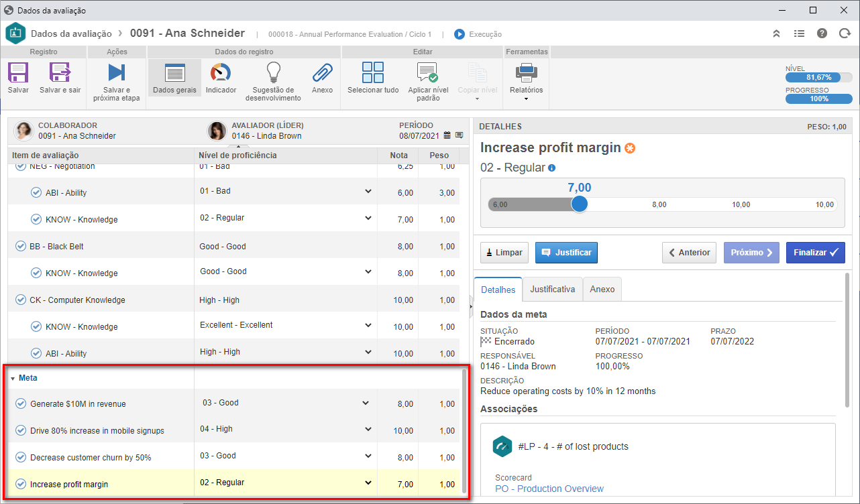This screenshot has height=504, width=860.
Task: Click the details panel vertical scrollbar
Action: click(849, 340)
